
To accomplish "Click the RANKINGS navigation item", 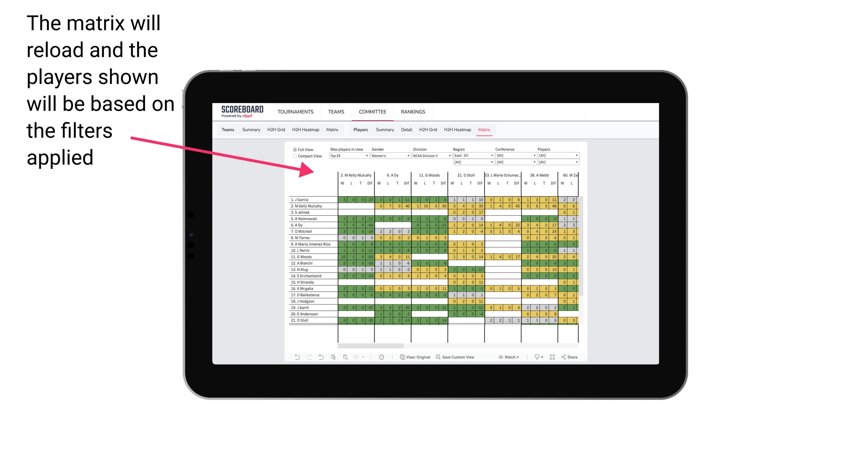I will tap(413, 112).
